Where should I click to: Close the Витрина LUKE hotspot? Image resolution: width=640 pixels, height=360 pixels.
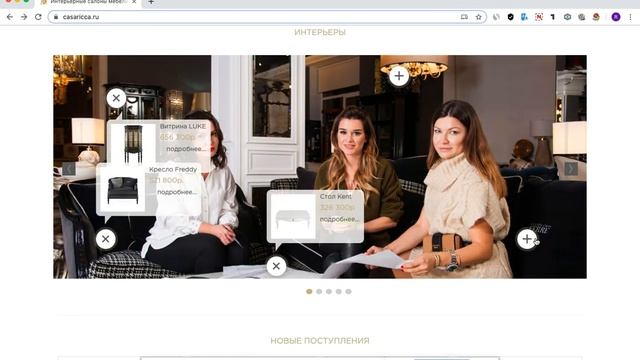pos(116,98)
